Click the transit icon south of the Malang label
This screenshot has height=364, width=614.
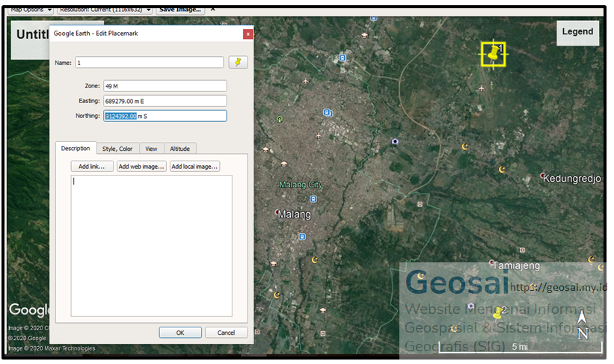pyautogui.click(x=302, y=236)
